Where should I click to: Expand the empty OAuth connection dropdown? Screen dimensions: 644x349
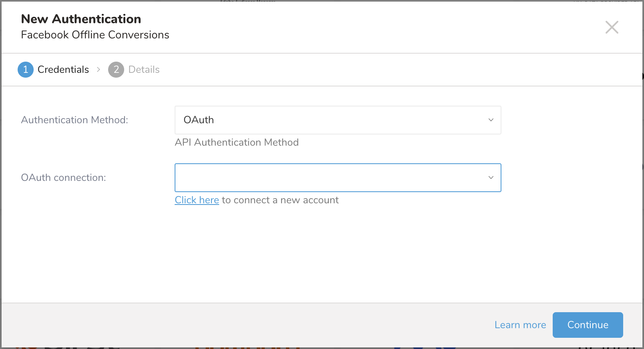coord(328,178)
